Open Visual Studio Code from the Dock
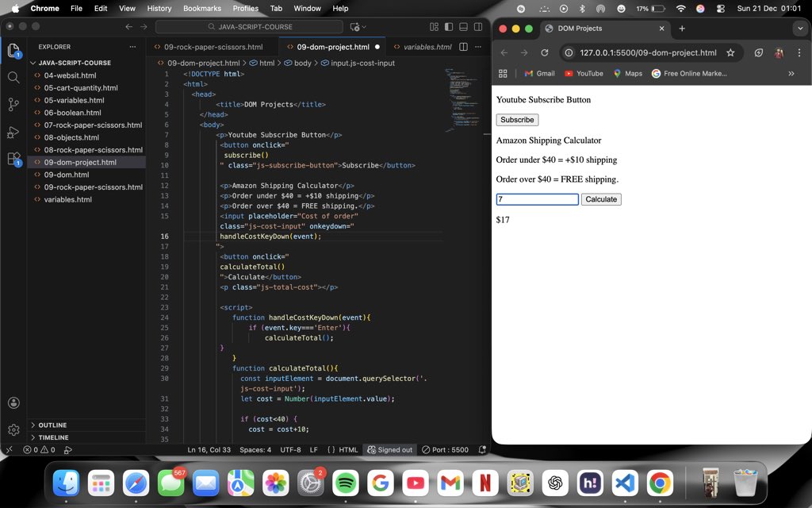 625,483
